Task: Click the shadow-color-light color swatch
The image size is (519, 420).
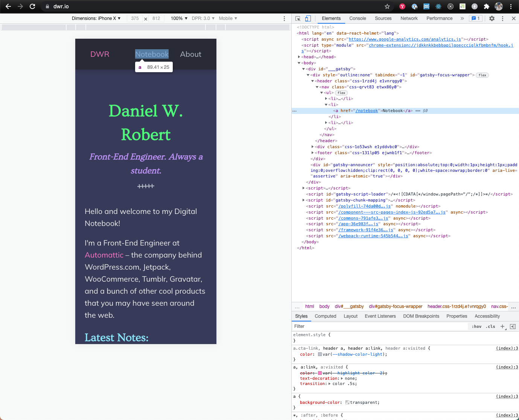Action: pyautogui.click(x=320, y=355)
